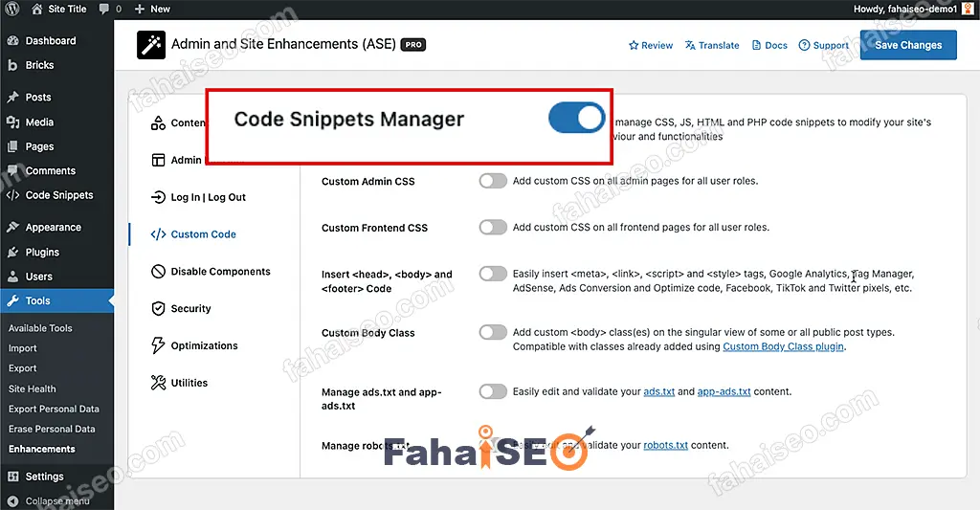
Task: Open the Comments sidebar menu item
Action: tap(50, 170)
